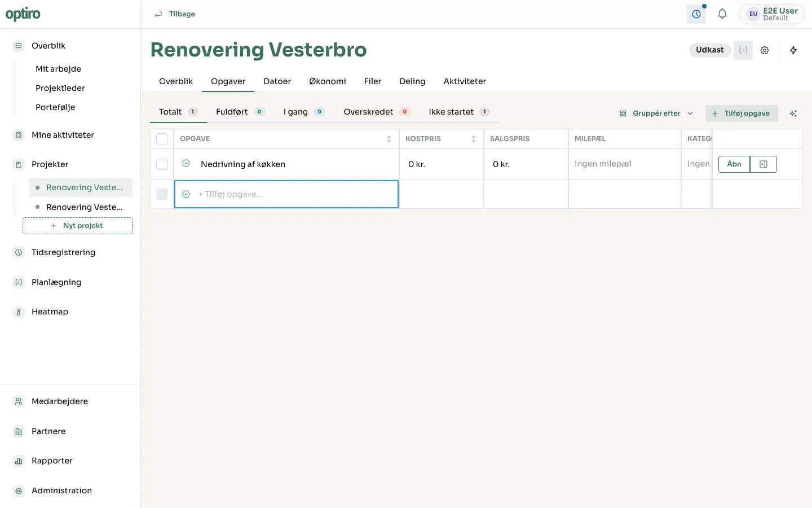This screenshot has height=508, width=812.
Task: Open Planlægning in sidebar
Action: 56,282
